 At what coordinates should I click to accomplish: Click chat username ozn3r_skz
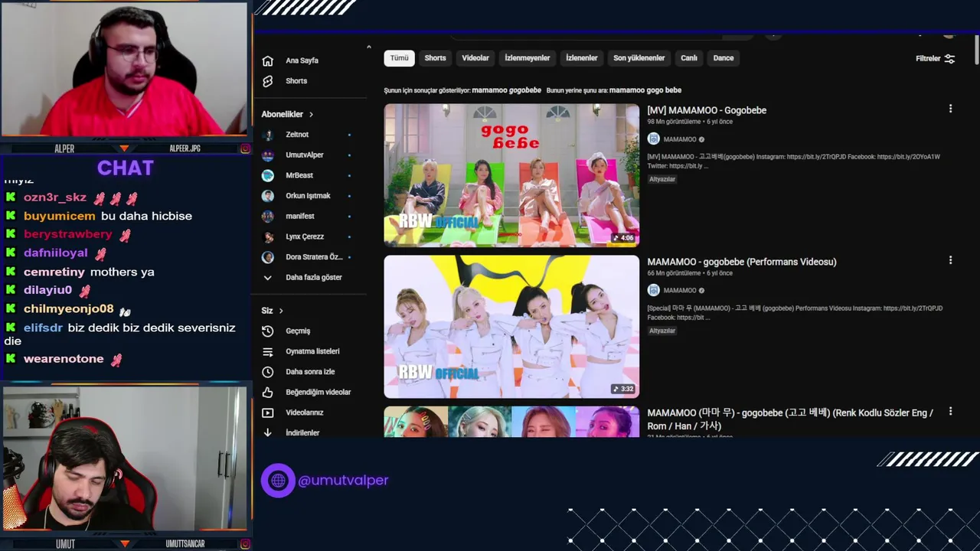[55, 197]
